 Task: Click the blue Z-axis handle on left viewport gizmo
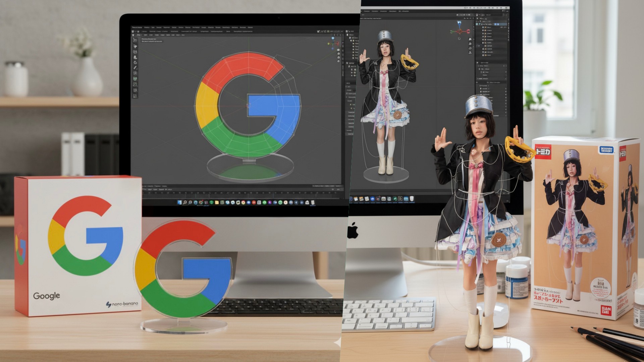333,38
